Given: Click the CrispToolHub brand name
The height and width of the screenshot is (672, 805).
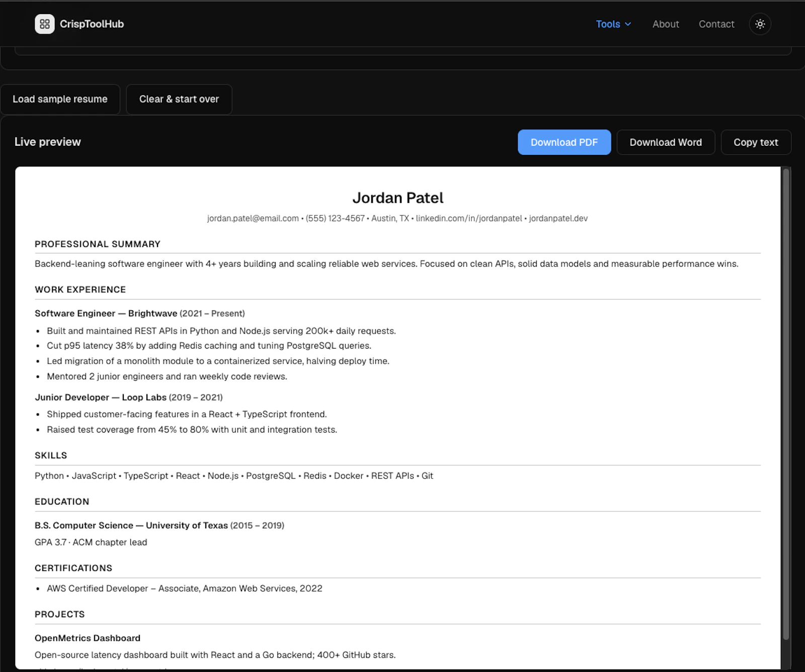Looking at the screenshot, I should click(x=92, y=24).
